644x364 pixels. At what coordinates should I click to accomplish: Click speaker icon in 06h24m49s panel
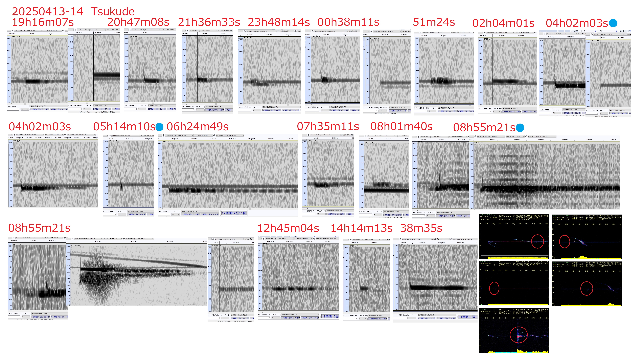214,135
